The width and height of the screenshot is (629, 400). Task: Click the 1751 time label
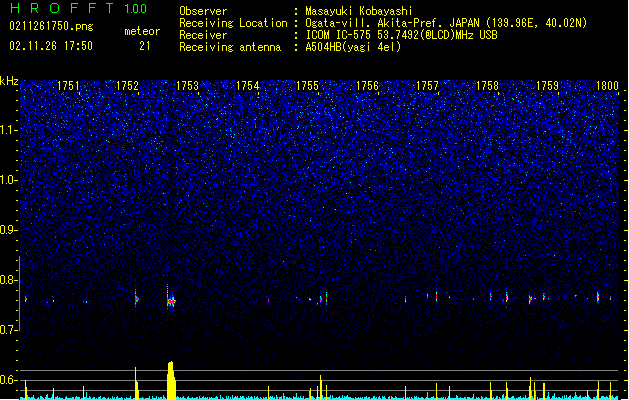68,86
